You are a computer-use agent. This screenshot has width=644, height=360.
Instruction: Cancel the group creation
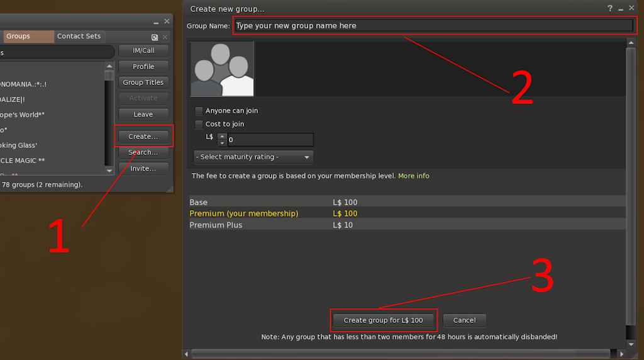464,320
